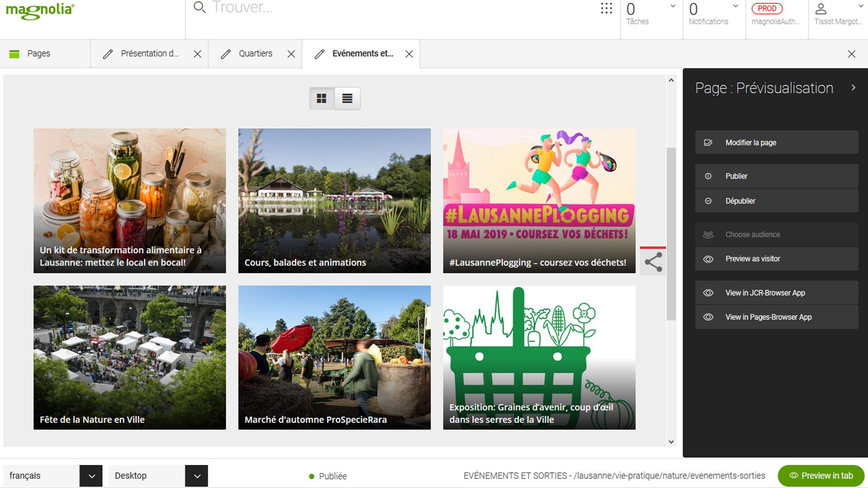Click the green Pages app icon

point(14,54)
